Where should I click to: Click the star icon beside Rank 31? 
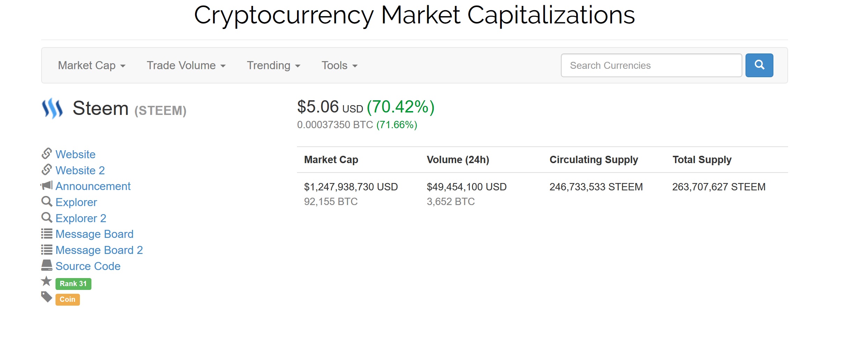pyautogui.click(x=46, y=281)
